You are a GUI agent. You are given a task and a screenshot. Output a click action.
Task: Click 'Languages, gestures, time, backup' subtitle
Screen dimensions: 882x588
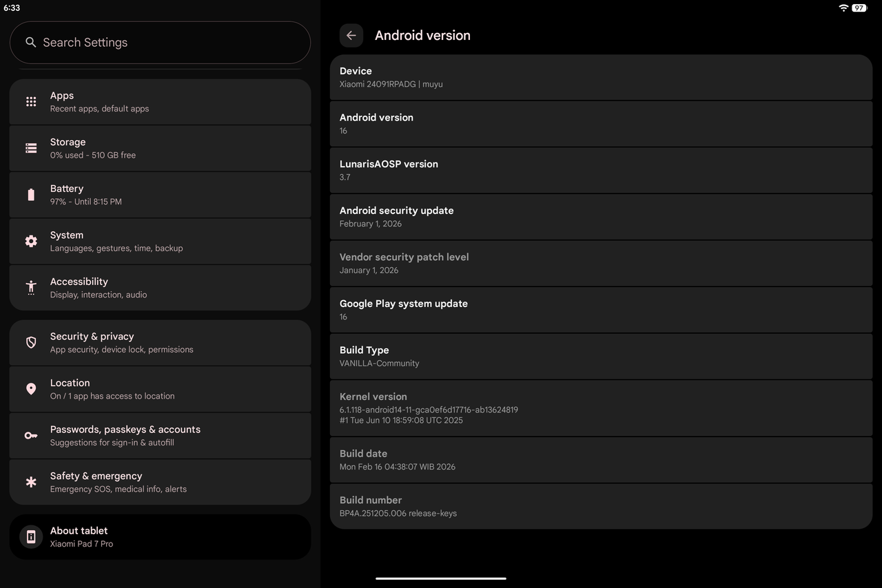116,249
